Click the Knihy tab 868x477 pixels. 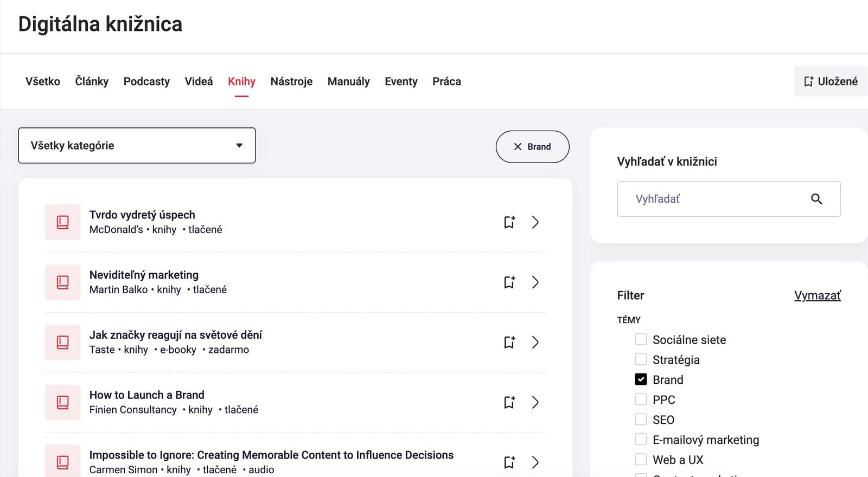241,81
